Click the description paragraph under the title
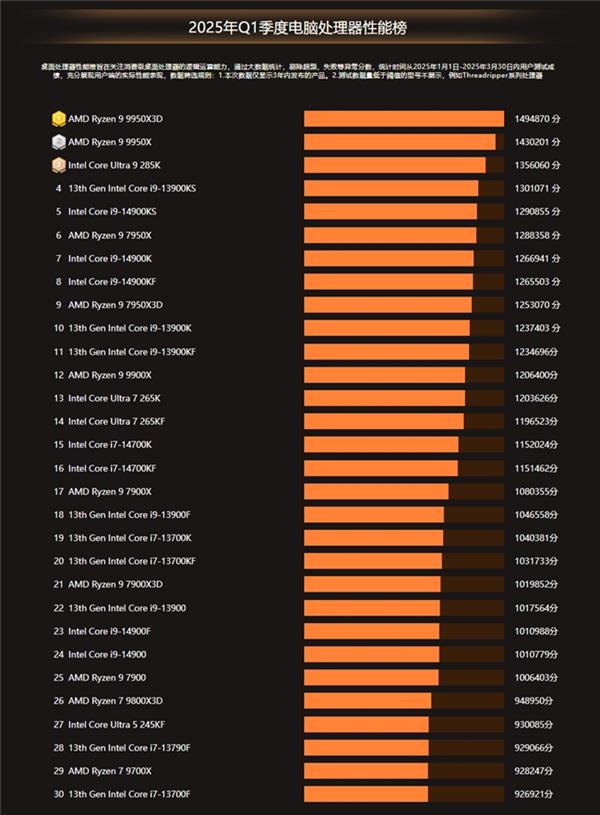Image resolution: width=600 pixels, height=815 pixels. point(298,71)
